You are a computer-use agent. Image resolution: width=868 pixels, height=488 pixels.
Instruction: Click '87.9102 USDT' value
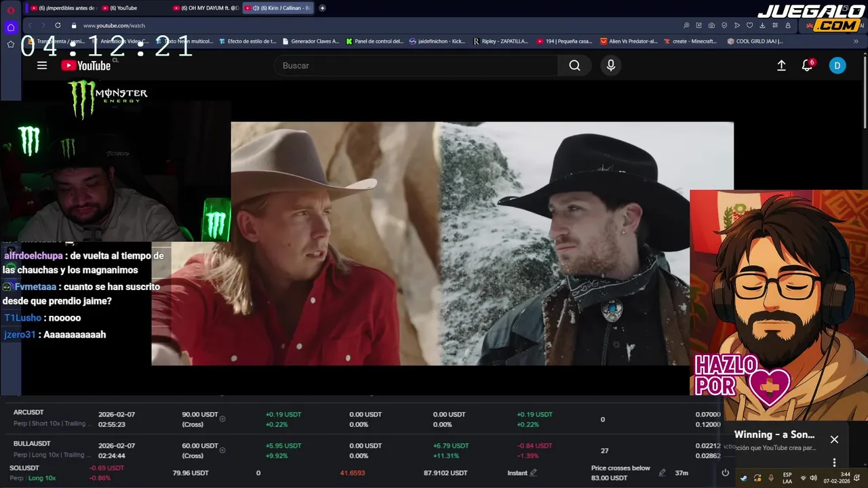[x=446, y=473]
